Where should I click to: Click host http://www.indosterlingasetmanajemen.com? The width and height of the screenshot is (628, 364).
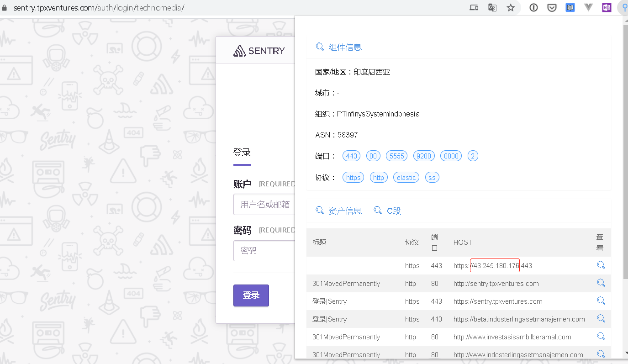point(518,355)
